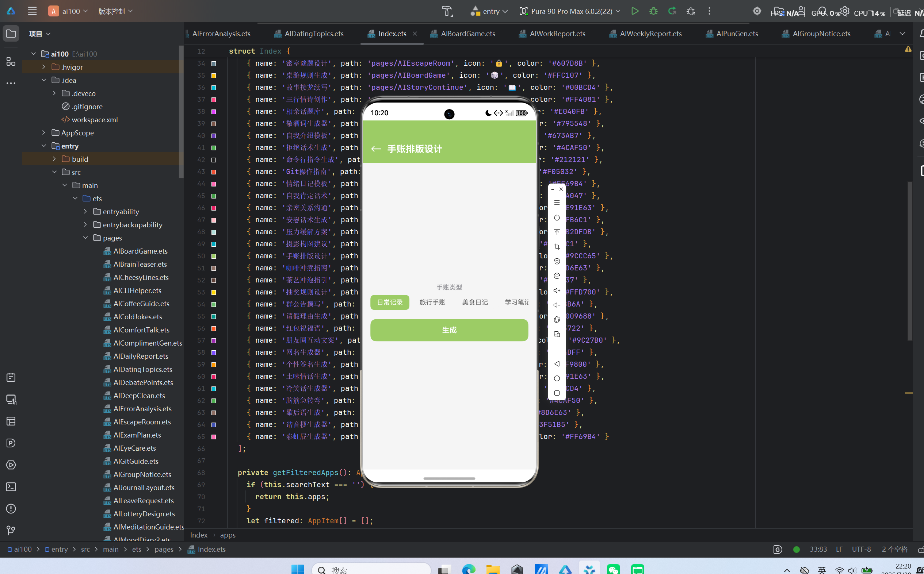Select the 美食日记 journal type option

click(475, 302)
